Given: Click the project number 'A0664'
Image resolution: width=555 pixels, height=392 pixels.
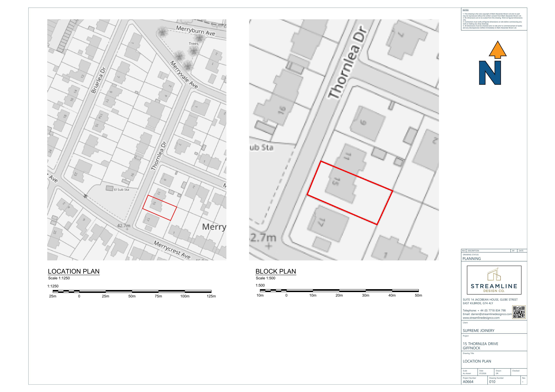Looking at the screenshot, I should pos(468,382).
